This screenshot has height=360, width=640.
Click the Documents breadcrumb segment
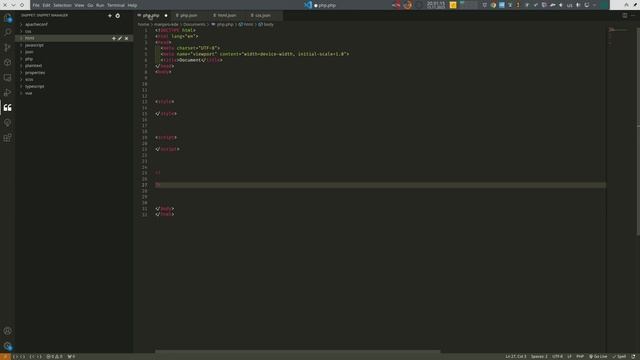194,24
